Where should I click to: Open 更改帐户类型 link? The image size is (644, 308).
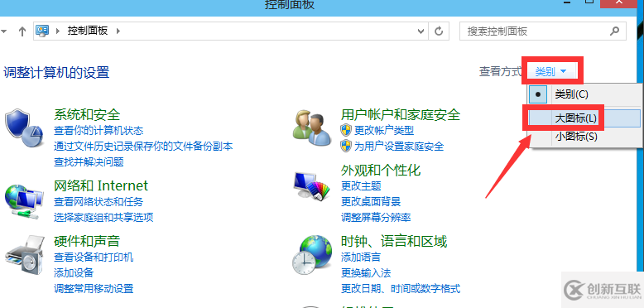coord(384,131)
